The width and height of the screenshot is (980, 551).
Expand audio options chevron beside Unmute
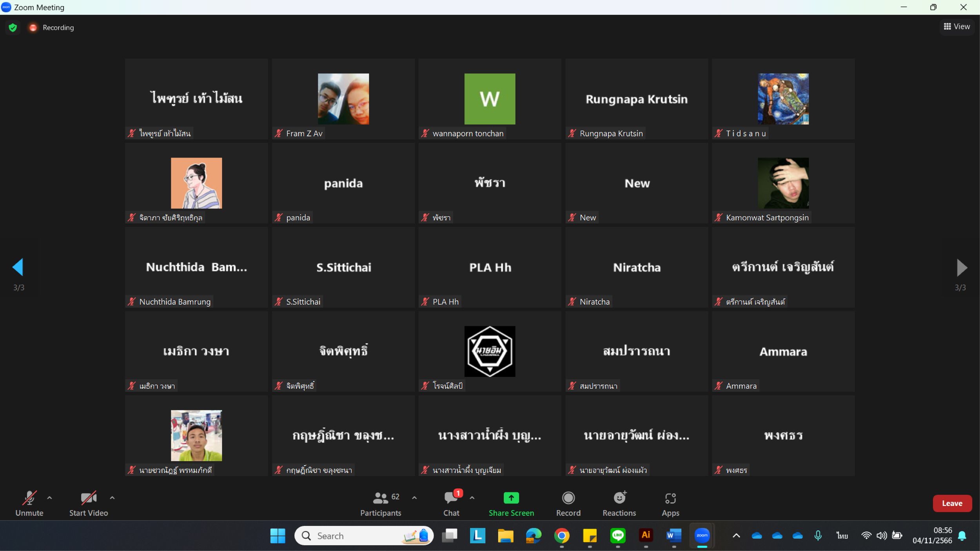(49, 498)
